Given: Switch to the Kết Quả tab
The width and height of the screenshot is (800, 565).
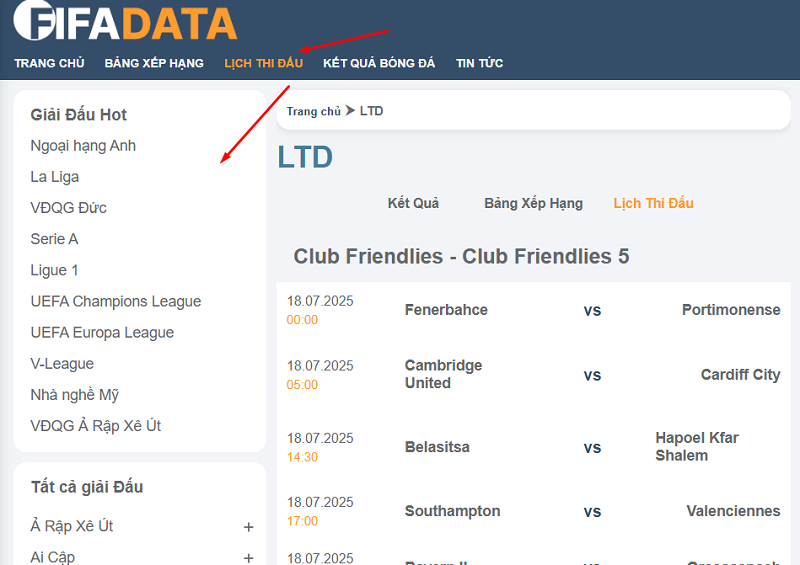Looking at the screenshot, I should 413,203.
